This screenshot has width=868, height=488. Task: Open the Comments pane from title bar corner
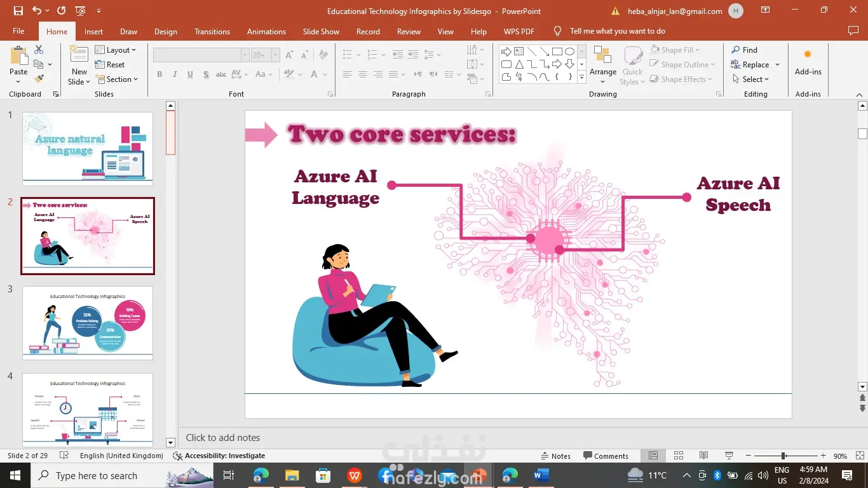point(853,31)
